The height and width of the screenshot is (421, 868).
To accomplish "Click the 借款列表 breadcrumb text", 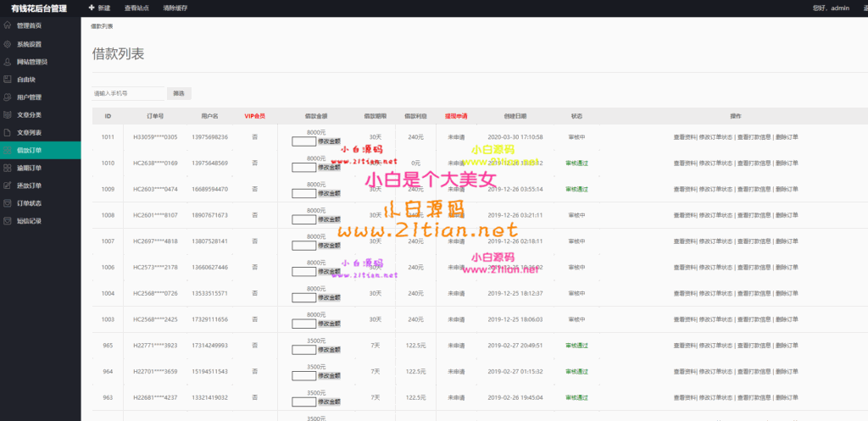I will (102, 26).
